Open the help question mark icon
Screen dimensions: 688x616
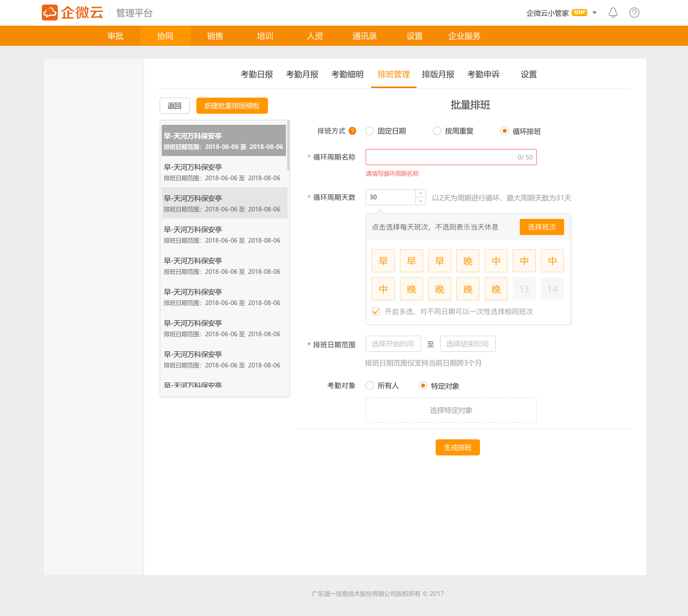pyautogui.click(x=634, y=13)
